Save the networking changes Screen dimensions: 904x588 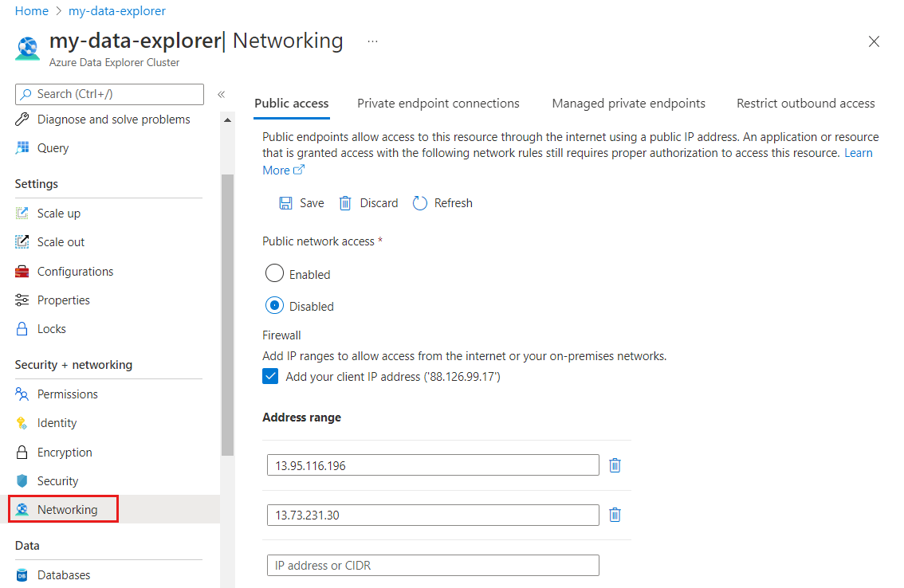point(301,202)
